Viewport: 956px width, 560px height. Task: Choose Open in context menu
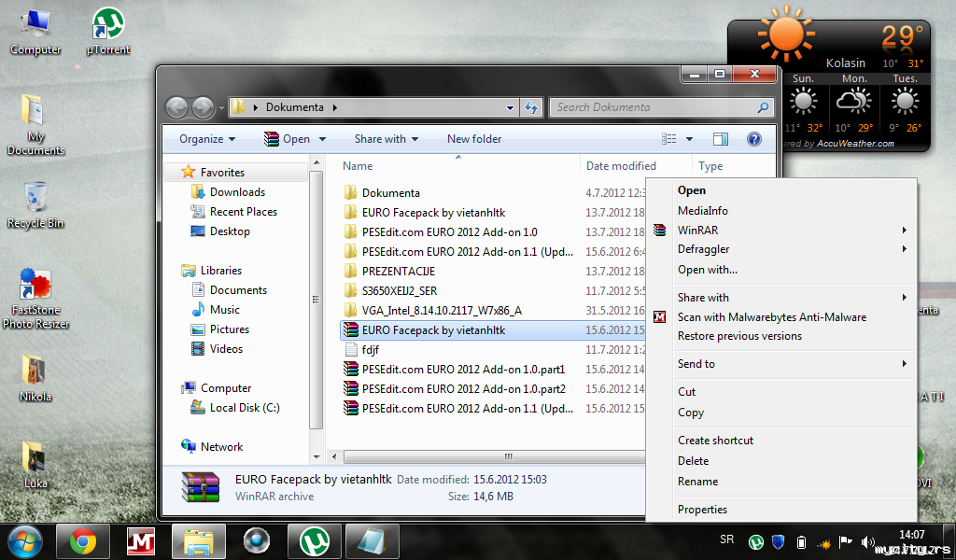click(781, 190)
